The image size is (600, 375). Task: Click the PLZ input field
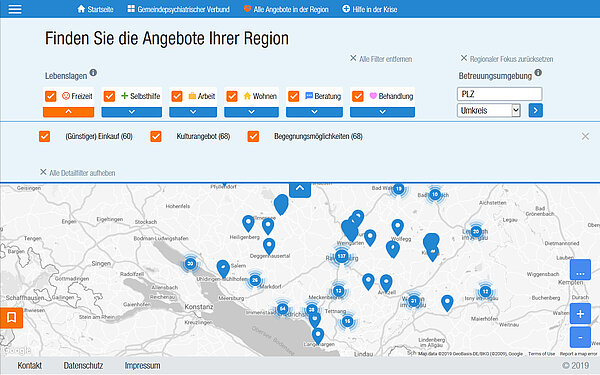[x=499, y=94]
